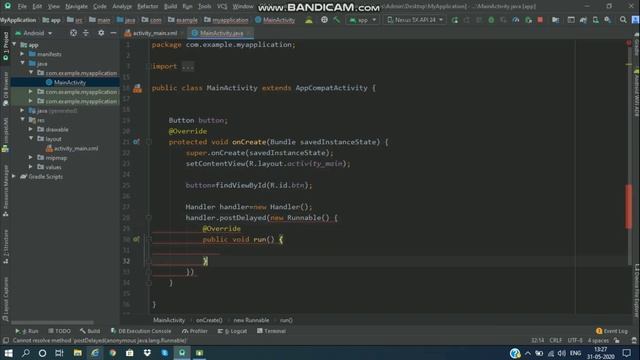Collapse the app module tree node
The height and width of the screenshot is (360, 640).
pos(15,44)
